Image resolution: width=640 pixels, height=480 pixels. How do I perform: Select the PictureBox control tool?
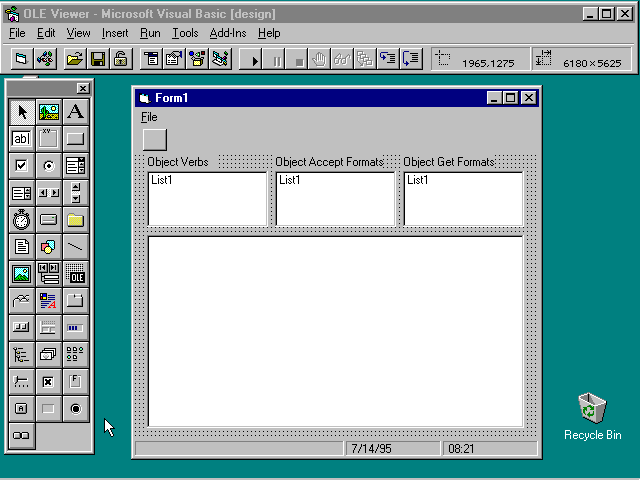point(48,112)
